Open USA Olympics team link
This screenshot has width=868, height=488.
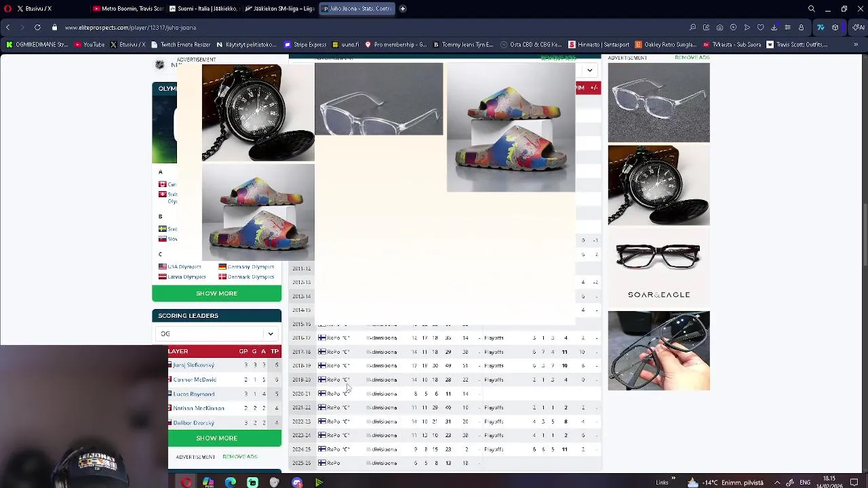point(184,267)
